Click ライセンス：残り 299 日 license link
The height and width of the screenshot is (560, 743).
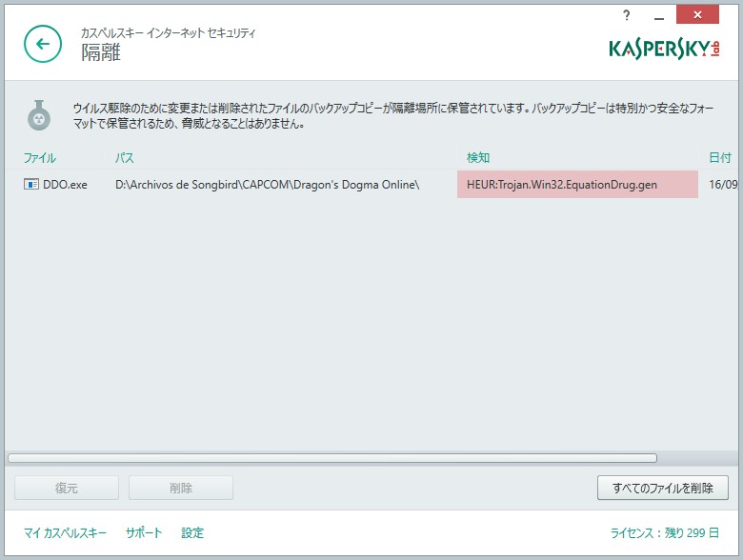[x=664, y=533]
